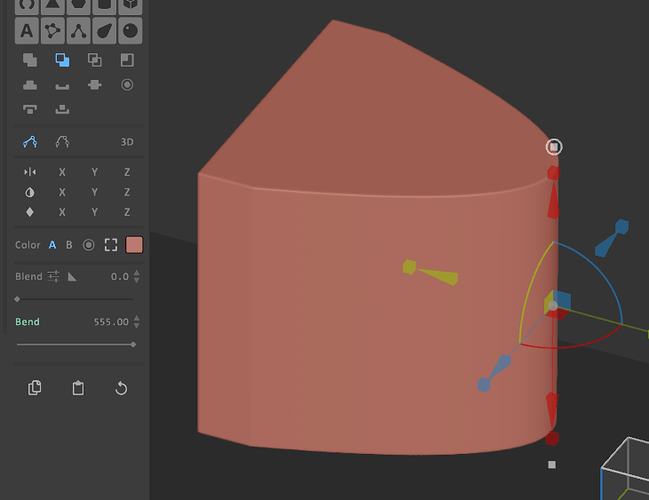Screen dimensions: 649x500
Task: Increase the Blend value with up arrow
Action: click(137, 273)
